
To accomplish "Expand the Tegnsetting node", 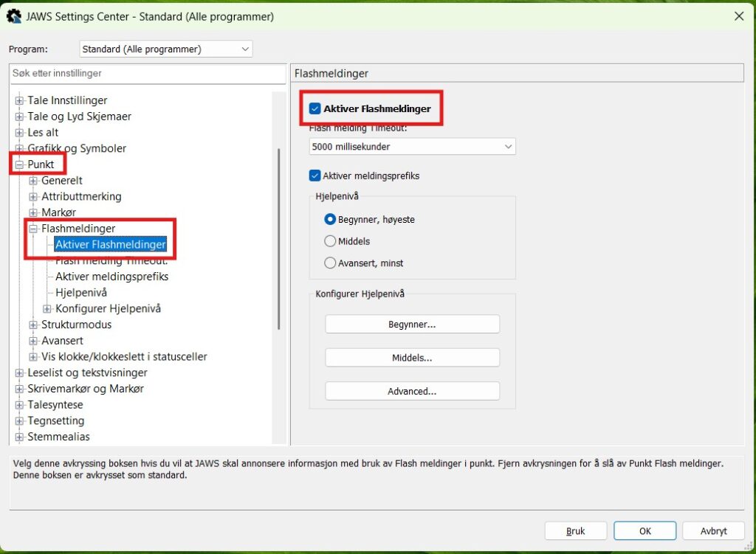I will (x=19, y=420).
